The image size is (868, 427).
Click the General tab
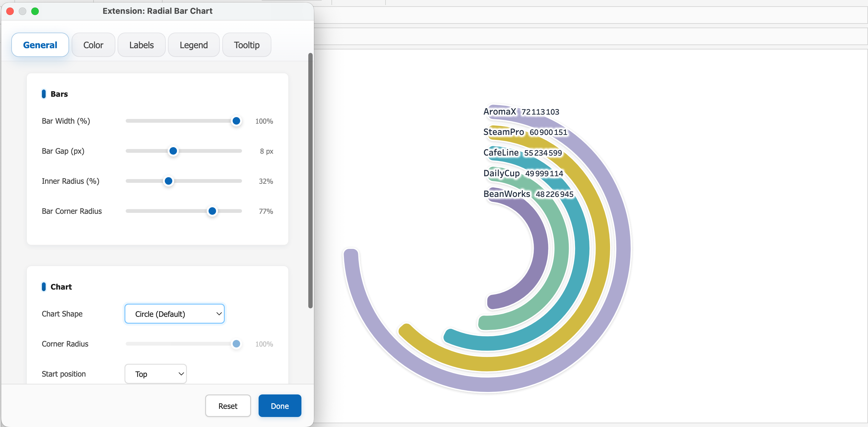[x=40, y=45]
